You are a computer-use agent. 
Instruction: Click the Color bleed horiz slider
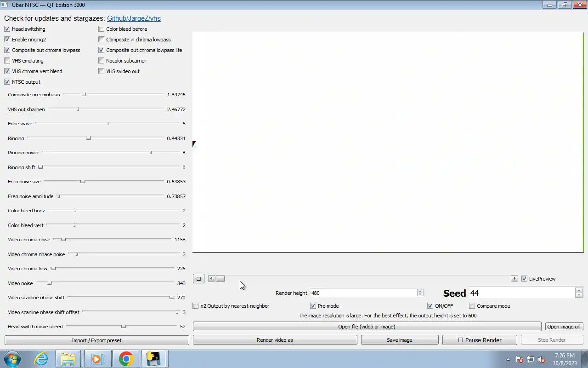pos(113,210)
